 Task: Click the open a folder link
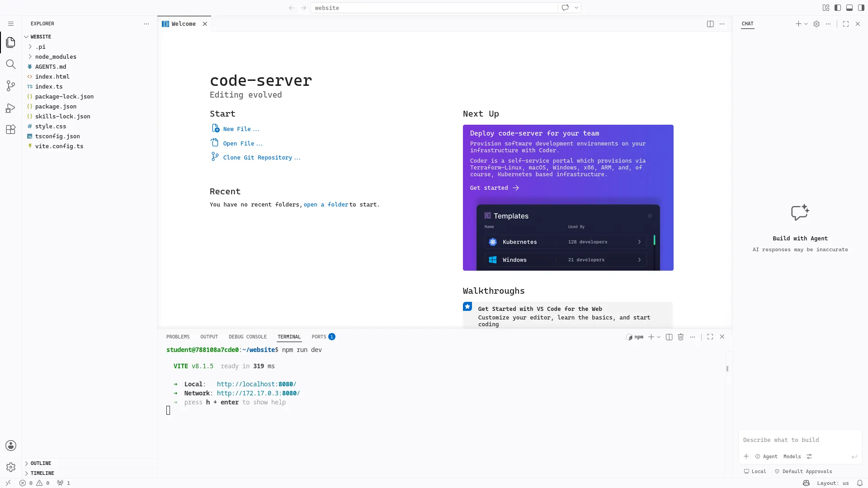326,205
